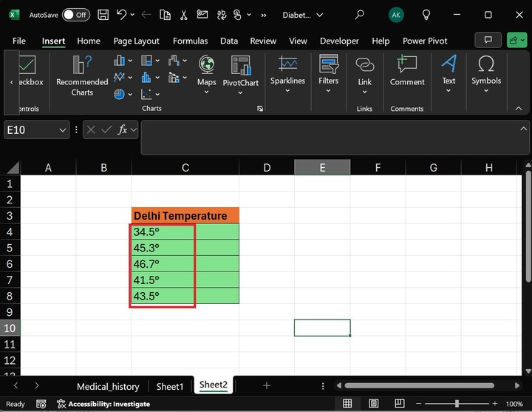The width and height of the screenshot is (532, 412).
Task: Insert a Comment from ribbon
Action: (407, 72)
